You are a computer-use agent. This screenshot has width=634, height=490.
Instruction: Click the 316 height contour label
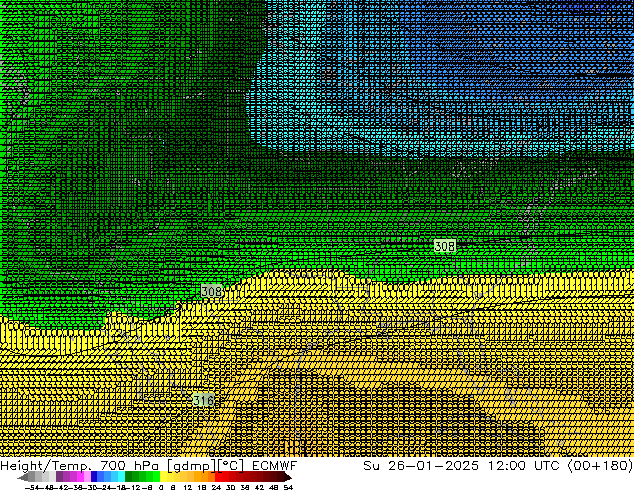point(203,400)
